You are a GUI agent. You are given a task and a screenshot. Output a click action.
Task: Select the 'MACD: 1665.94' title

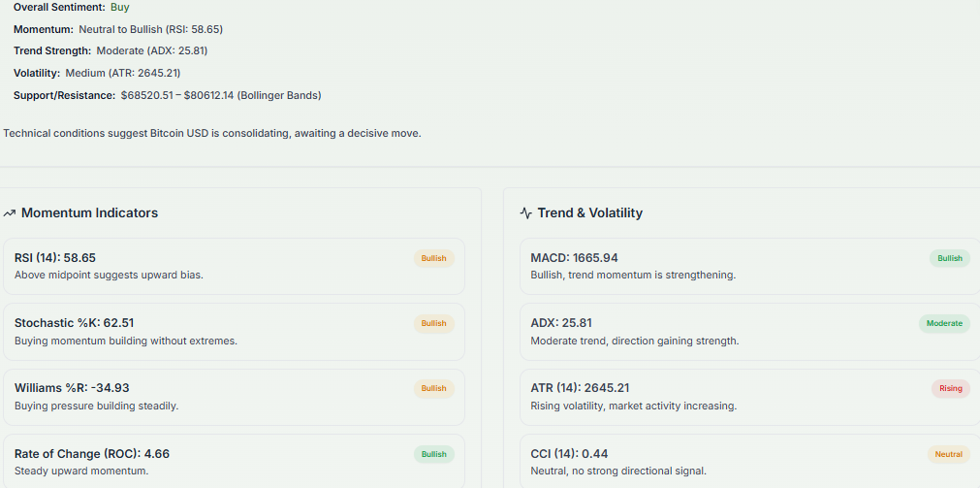coord(575,258)
